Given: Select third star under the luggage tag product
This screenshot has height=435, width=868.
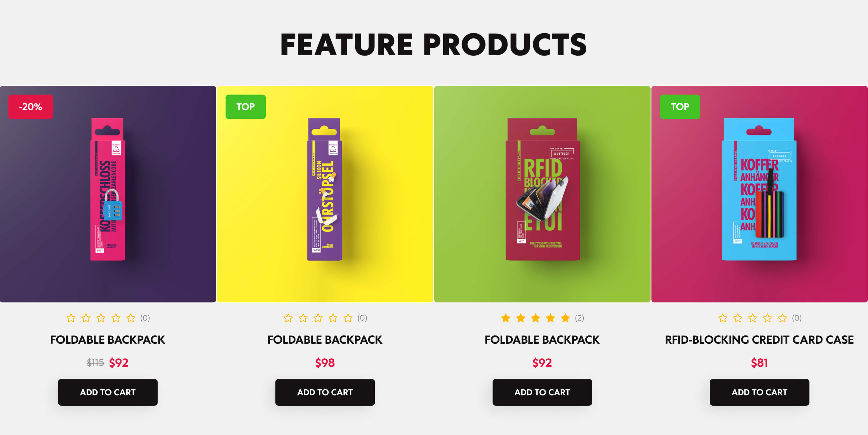Looking at the screenshot, I should tap(752, 318).
